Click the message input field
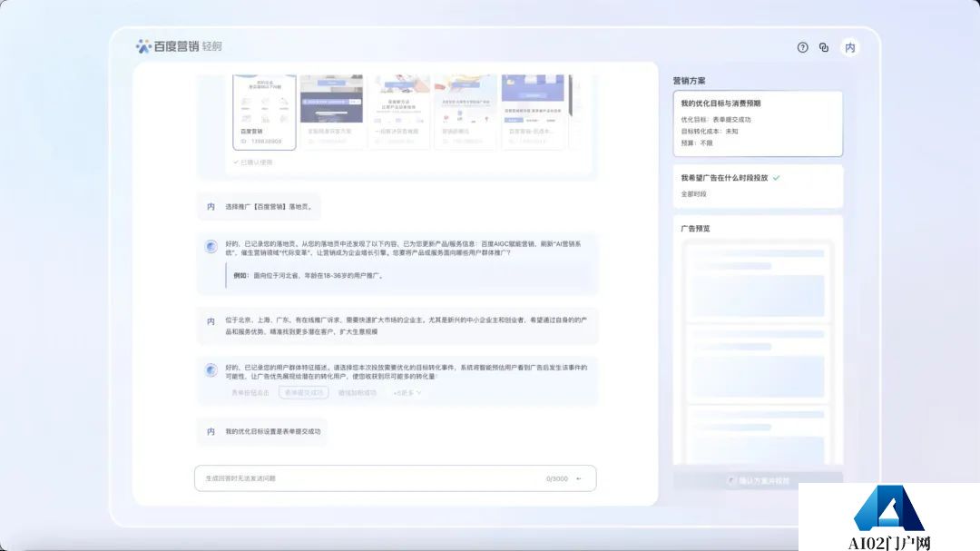The width and height of the screenshot is (980, 551). tap(395, 478)
